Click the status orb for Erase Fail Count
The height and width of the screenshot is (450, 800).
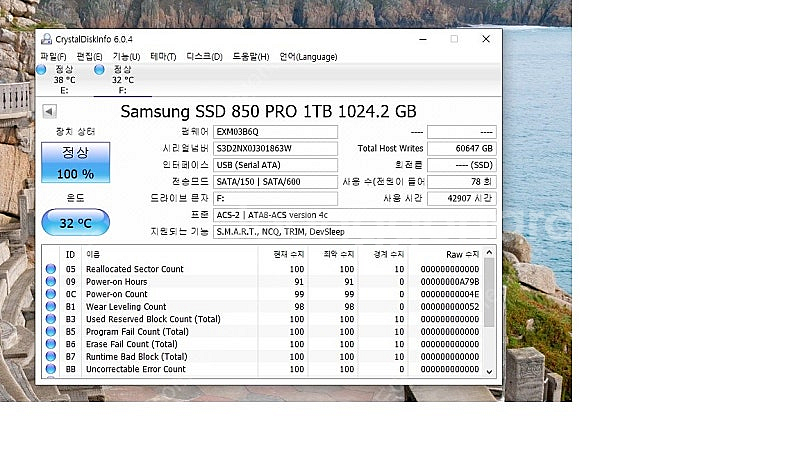tap(51, 344)
